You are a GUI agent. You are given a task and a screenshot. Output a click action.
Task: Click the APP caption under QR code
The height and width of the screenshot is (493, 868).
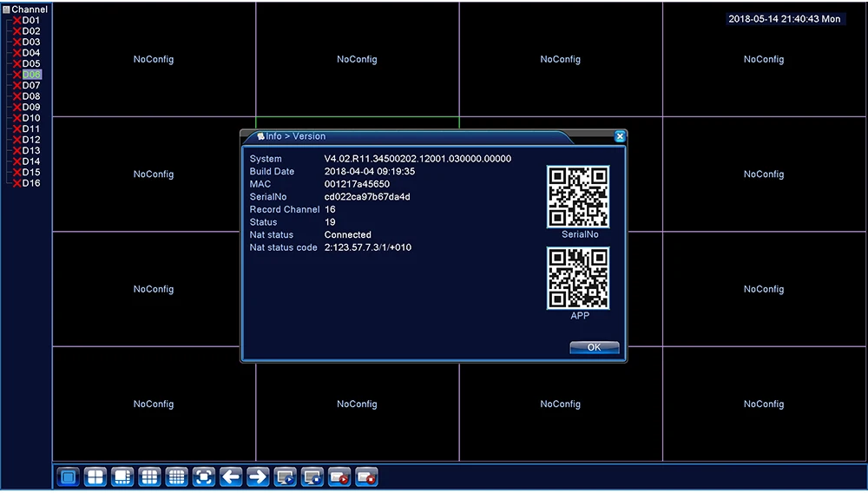(x=580, y=316)
